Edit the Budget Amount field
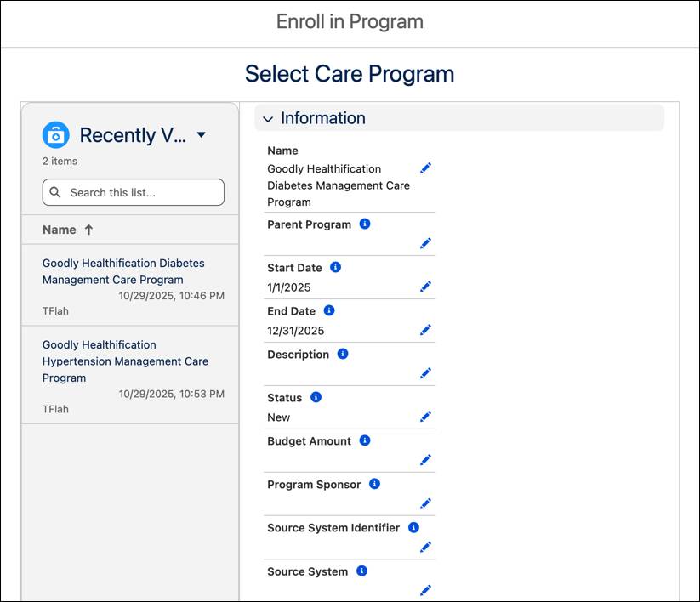 pyautogui.click(x=425, y=460)
